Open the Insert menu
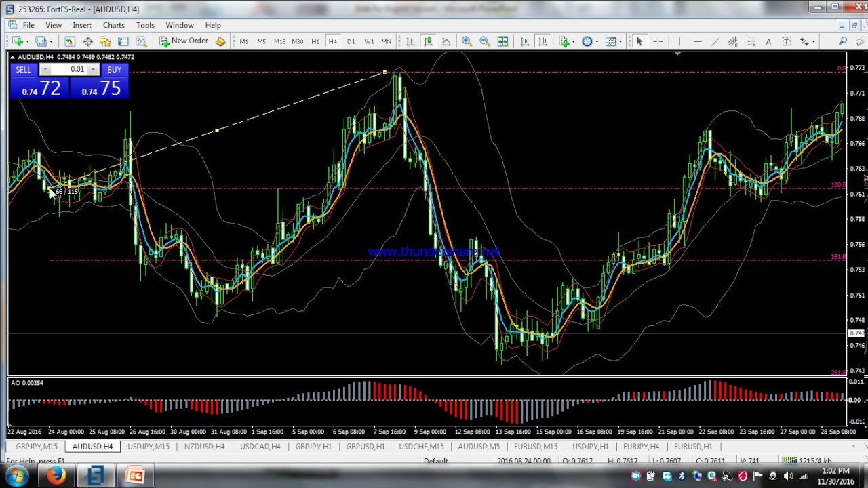Viewport: 868px width, 488px height. tap(82, 25)
